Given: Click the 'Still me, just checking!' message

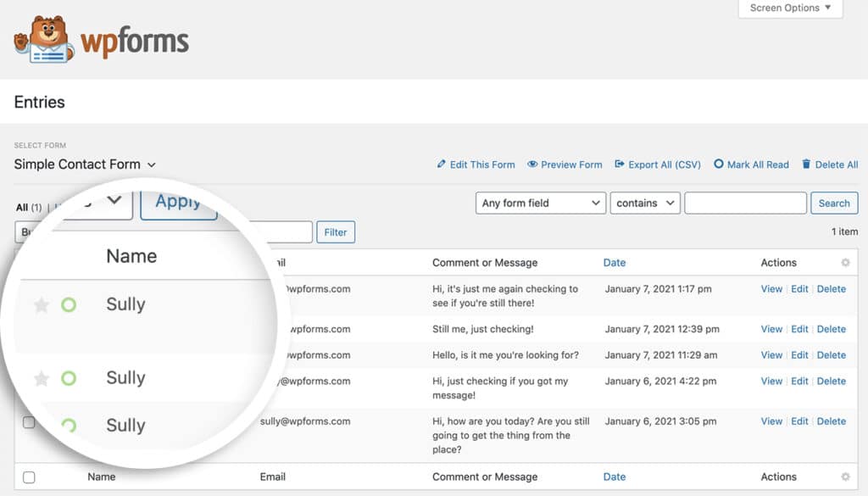Looking at the screenshot, I should point(482,329).
